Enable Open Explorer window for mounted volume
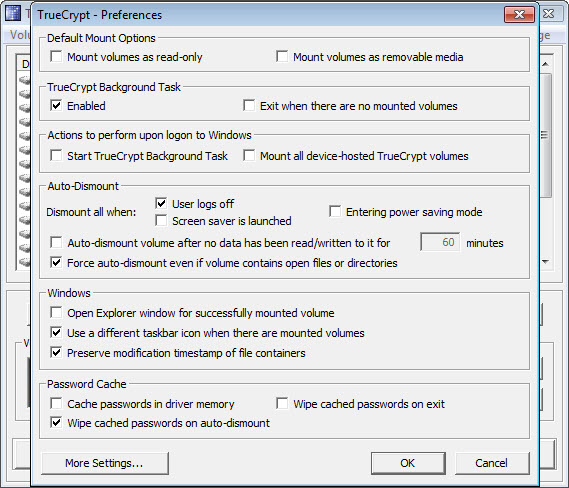This screenshot has height=488, width=569. (x=56, y=312)
